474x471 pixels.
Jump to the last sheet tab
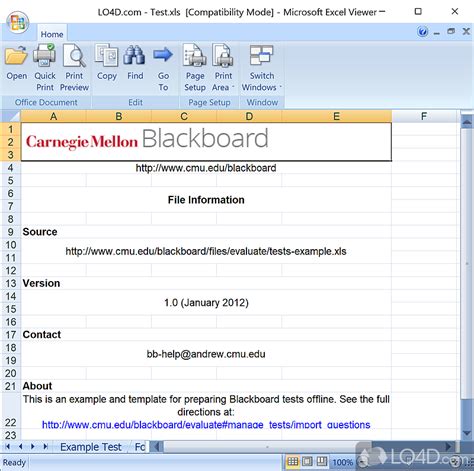point(46,447)
